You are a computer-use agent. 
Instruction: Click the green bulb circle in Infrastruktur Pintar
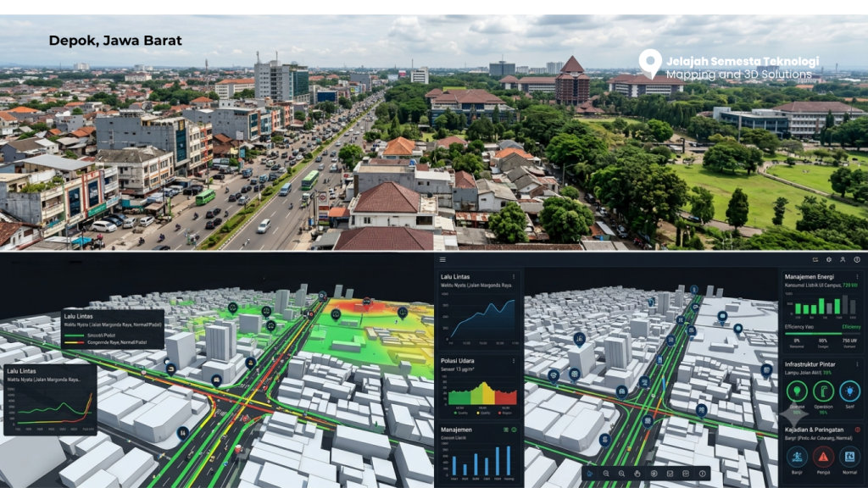pos(797,391)
